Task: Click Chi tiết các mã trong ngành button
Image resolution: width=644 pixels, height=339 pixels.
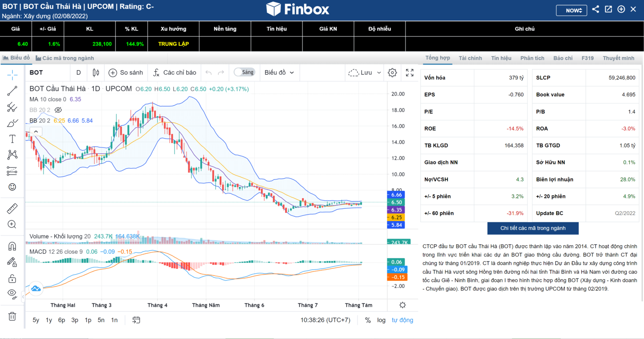Action: (533, 228)
